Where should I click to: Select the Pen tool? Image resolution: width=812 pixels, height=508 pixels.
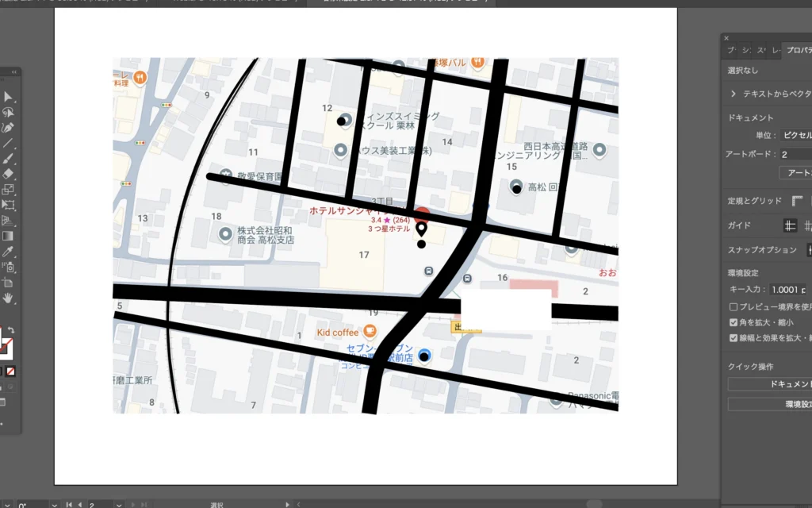click(8, 127)
